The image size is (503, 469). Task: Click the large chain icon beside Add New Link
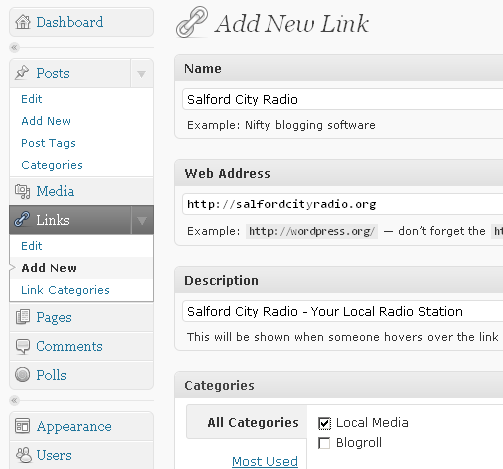click(x=192, y=22)
